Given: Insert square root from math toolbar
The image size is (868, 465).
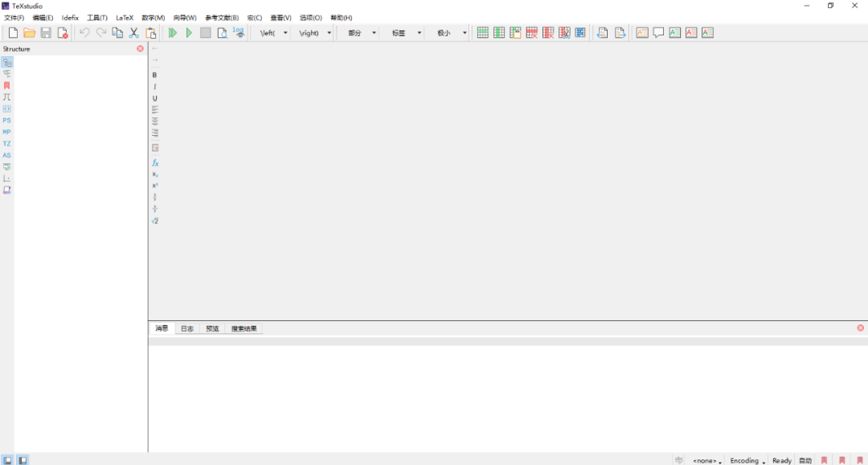Looking at the screenshot, I should click(155, 220).
